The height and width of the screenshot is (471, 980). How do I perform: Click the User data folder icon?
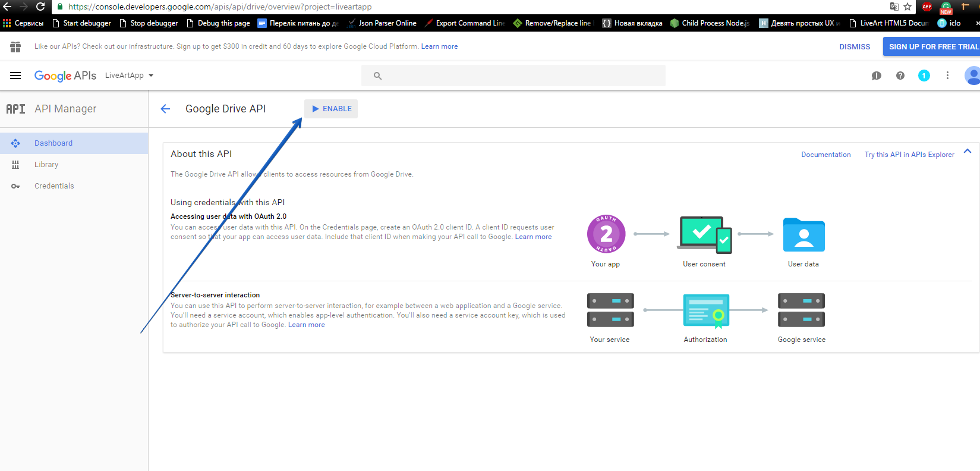803,234
